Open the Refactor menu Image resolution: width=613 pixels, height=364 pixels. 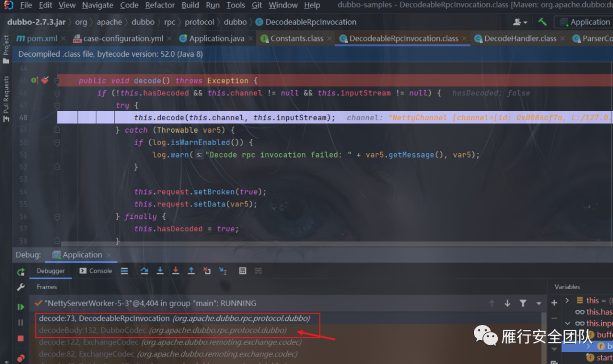tap(160, 5)
